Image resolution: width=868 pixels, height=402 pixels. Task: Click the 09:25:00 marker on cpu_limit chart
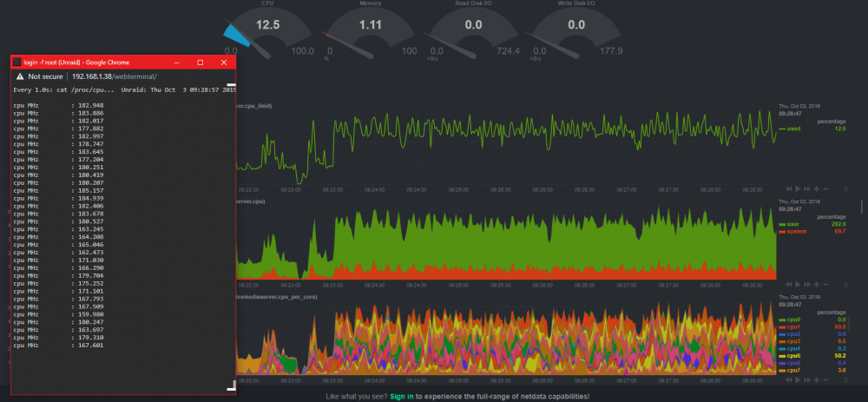pos(459,188)
